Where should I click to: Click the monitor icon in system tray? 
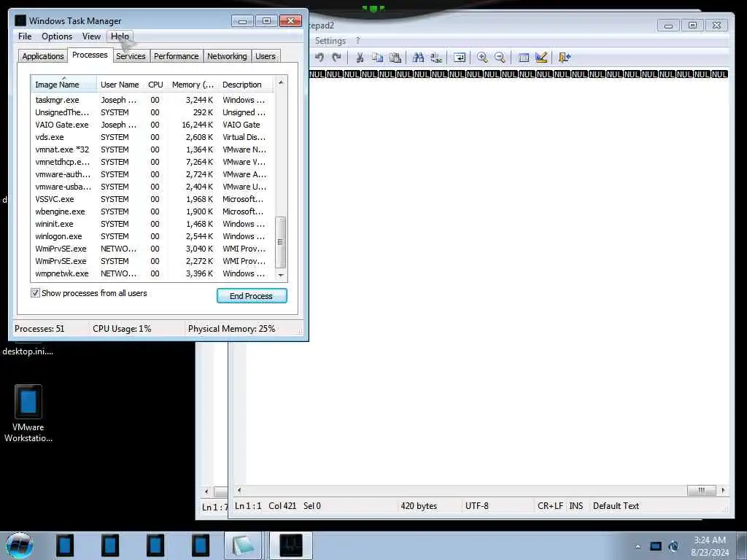click(x=656, y=546)
